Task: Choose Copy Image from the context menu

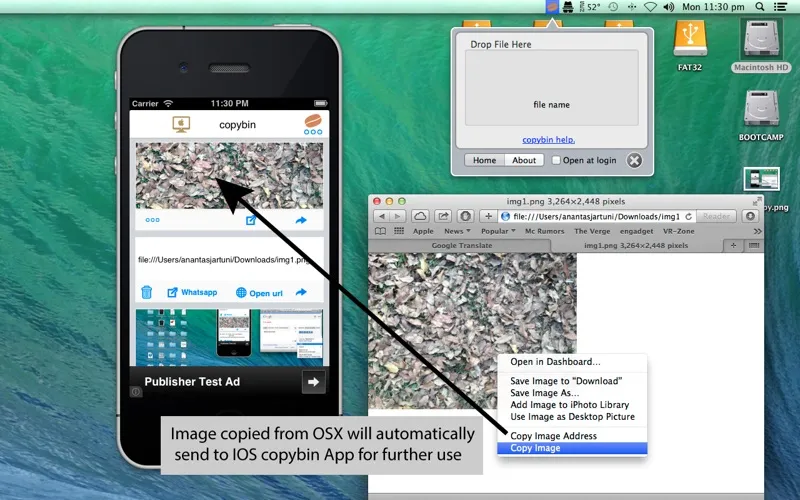Action: click(x=535, y=448)
